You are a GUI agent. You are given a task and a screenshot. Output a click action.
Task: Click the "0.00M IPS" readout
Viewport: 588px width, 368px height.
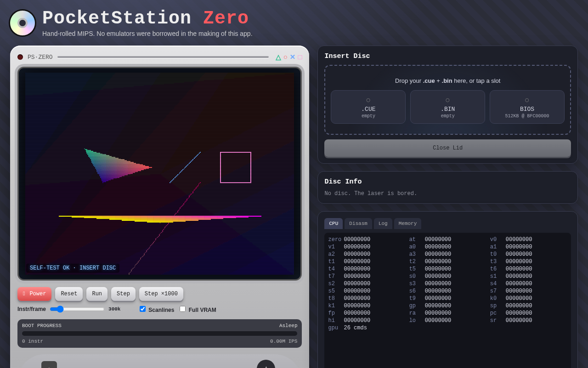click(284, 341)
